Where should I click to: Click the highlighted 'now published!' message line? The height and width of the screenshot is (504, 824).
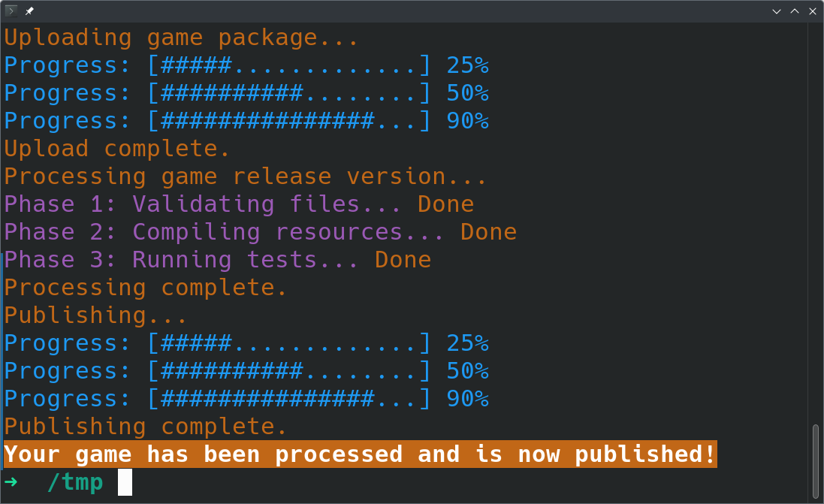[x=361, y=454]
